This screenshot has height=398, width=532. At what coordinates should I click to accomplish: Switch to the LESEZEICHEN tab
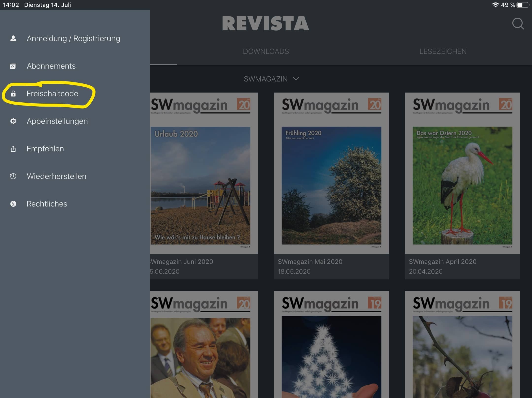coord(443,51)
